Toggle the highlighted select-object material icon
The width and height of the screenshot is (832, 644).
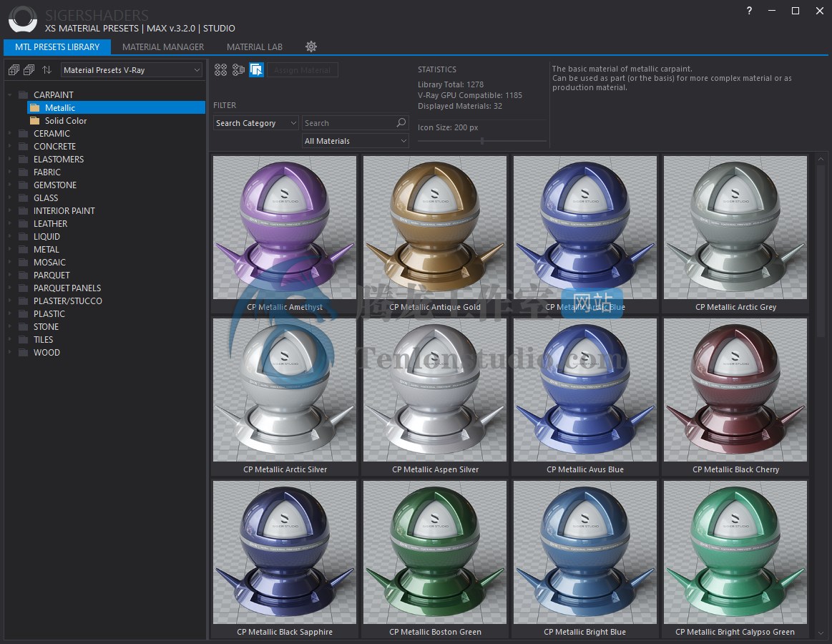click(x=256, y=69)
